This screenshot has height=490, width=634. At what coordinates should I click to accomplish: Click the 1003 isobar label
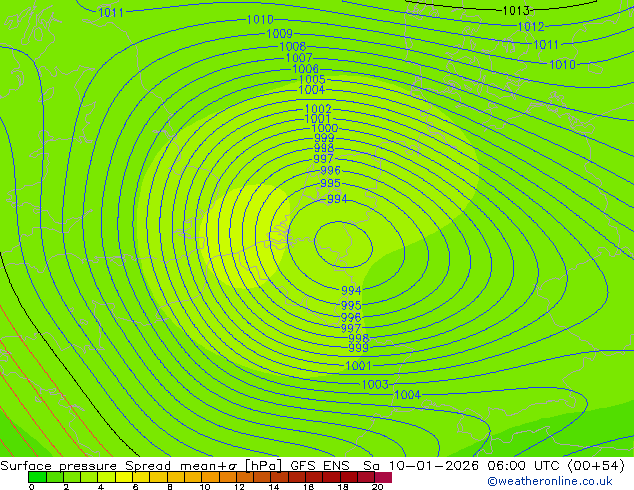pyautogui.click(x=375, y=384)
